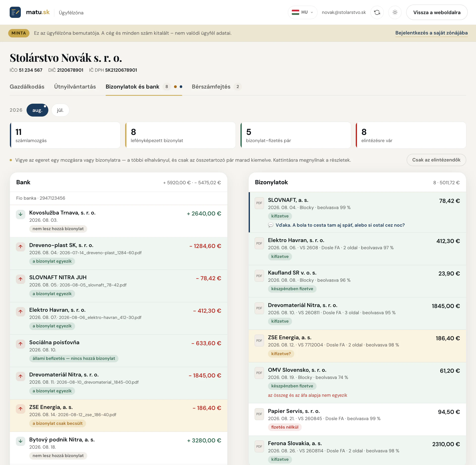Toggle the light/dark theme sun icon
The height and width of the screenshot is (465, 476).
[395, 12]
